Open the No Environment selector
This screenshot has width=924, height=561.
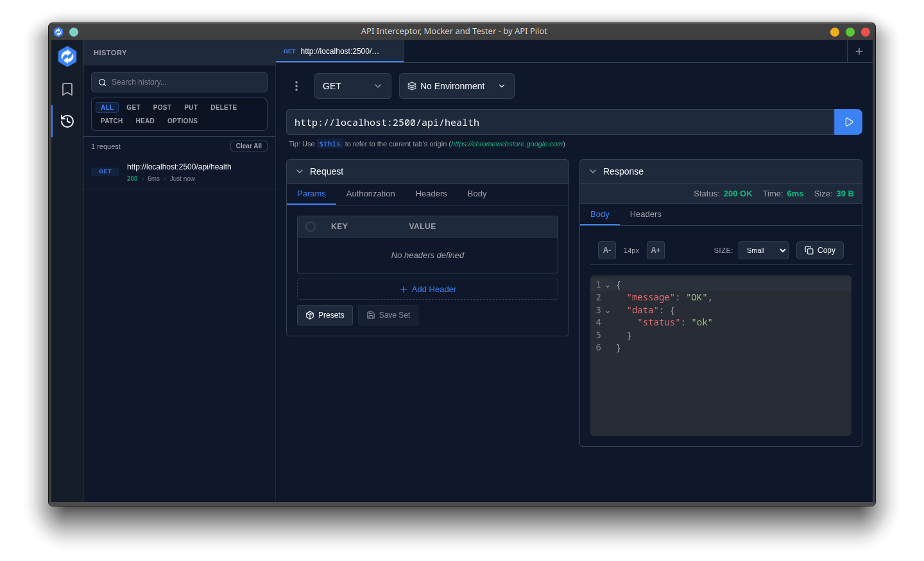click(456, 85)
